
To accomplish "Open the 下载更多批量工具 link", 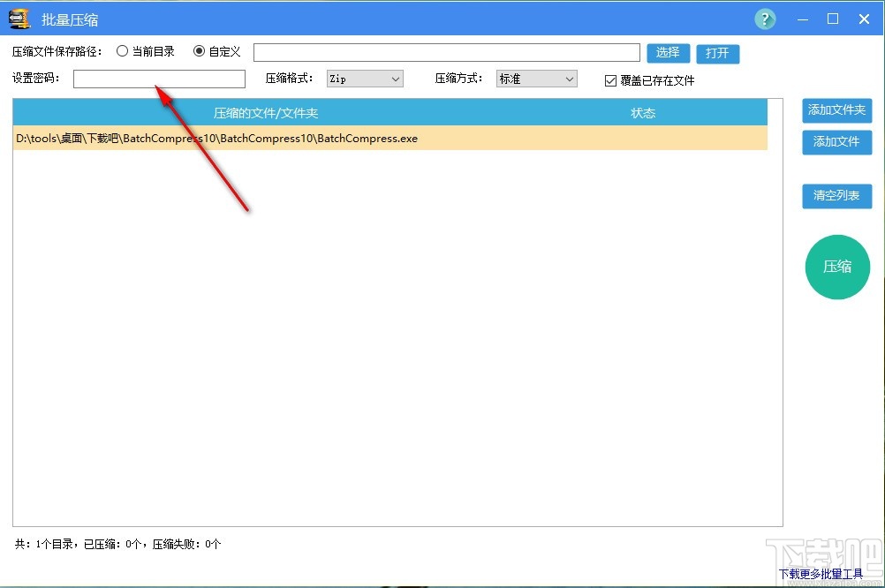I will tap(821, 574).
